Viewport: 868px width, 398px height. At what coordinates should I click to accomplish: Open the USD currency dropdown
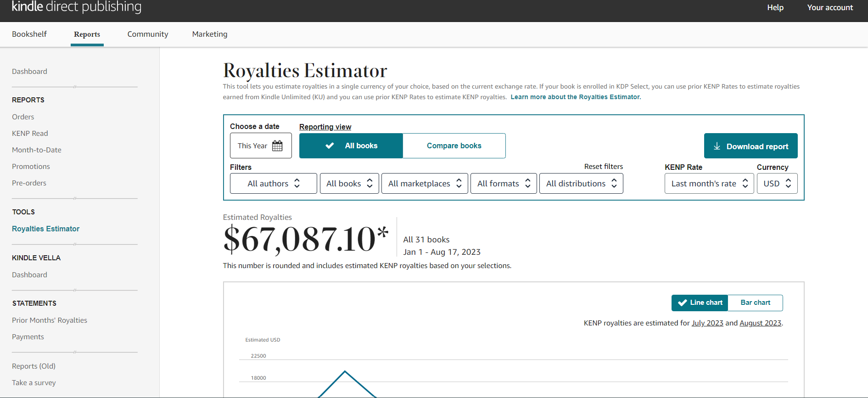click(x=777, y=183)
